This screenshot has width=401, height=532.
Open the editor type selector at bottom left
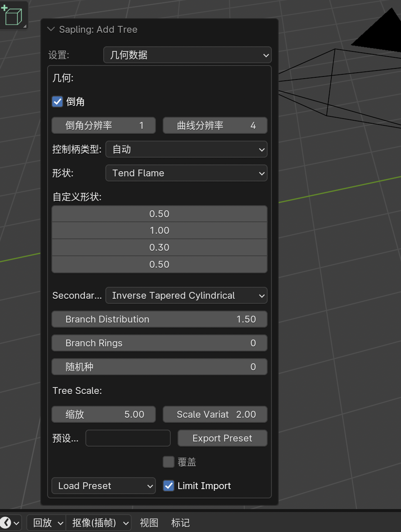point(9,523)
